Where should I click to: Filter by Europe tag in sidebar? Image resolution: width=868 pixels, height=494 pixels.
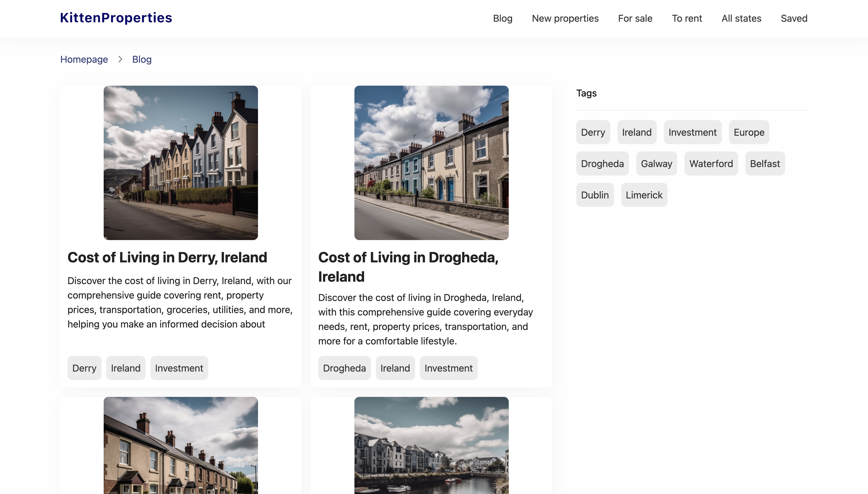(749, 132)
